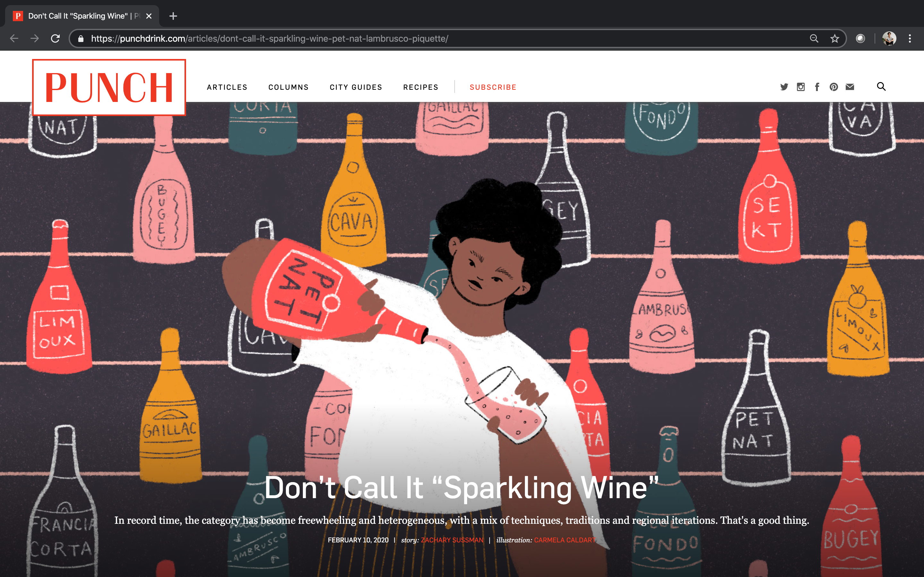Open a new browser tab
The height and width of the screenshot is (577, 924).
click(x=173, y=16)
